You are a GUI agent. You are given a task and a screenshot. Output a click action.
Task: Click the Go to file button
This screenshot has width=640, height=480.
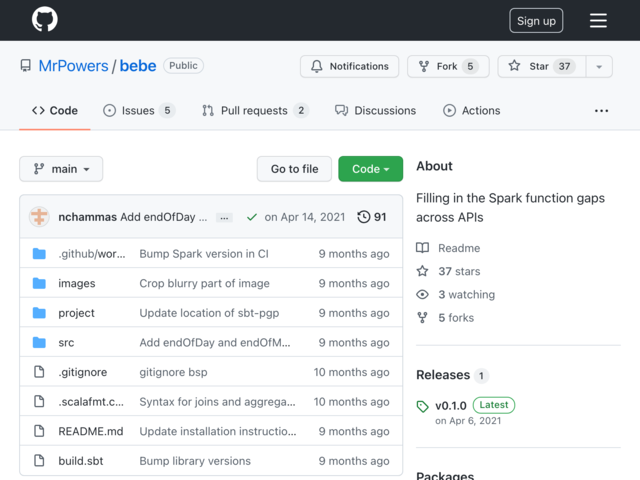[294, 169]
